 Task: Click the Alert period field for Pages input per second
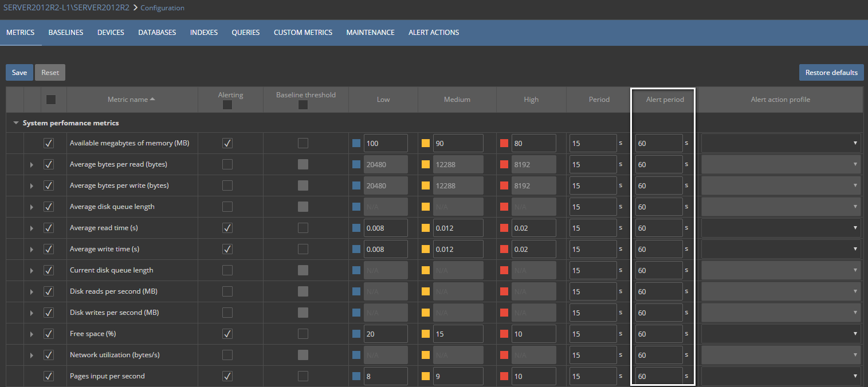click(659, 376)
